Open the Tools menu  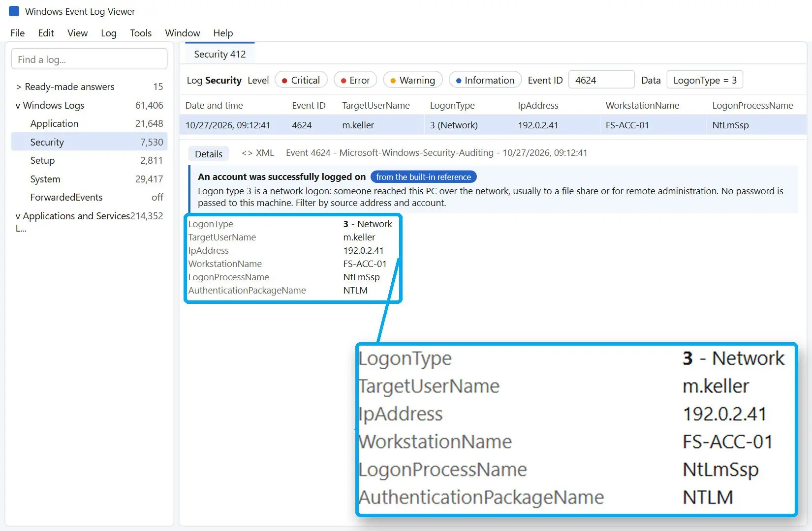(x=141, y=33)
